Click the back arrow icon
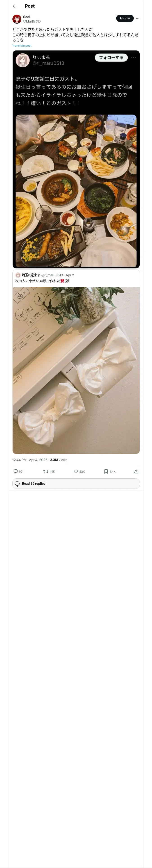 click(x=14, y=6)
